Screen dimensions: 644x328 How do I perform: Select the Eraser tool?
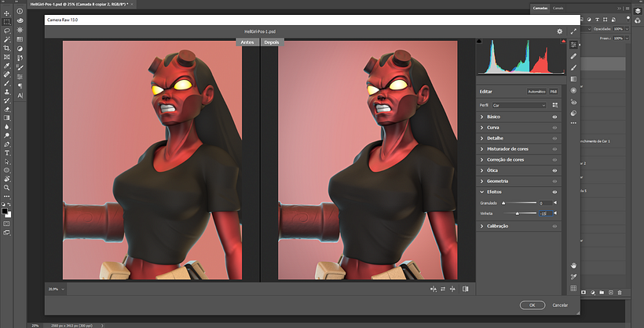6,109
